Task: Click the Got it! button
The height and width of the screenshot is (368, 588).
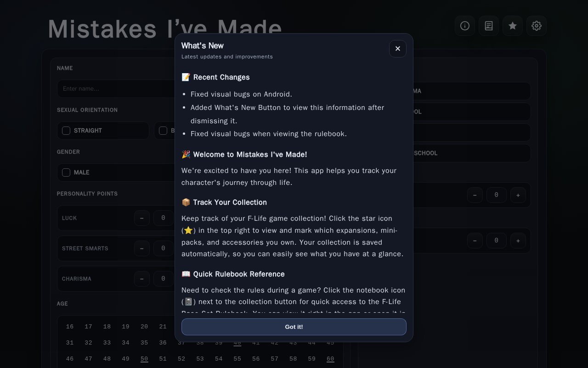Action: 294,327
